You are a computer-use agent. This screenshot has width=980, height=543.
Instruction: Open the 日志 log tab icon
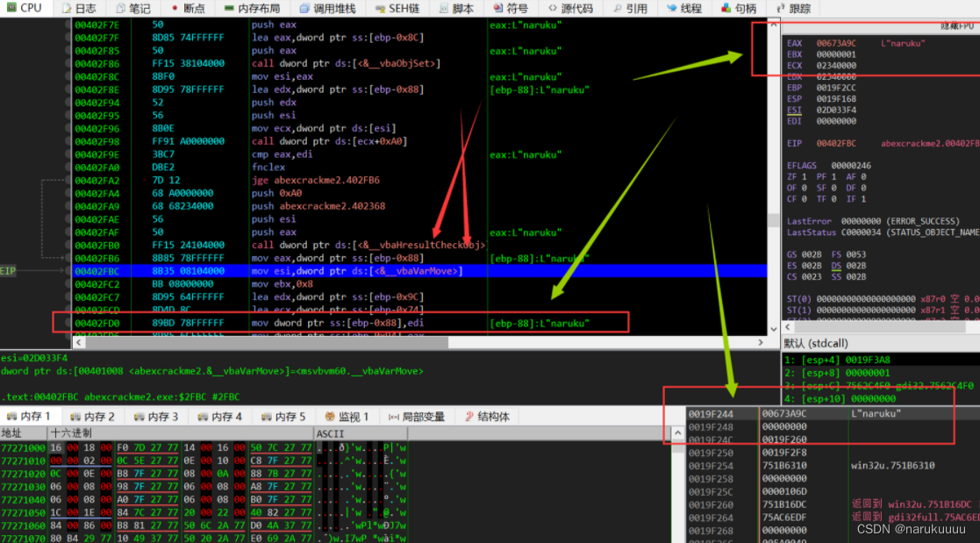79,8
